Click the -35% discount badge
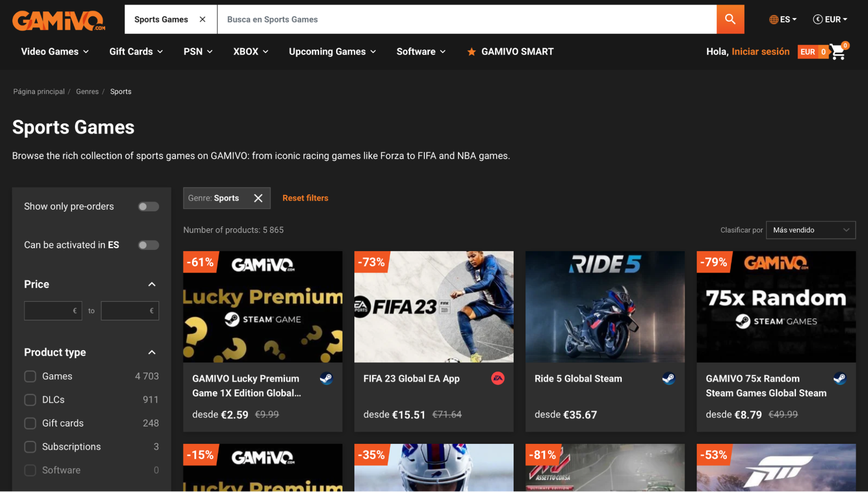 click(x=371, y=454)
